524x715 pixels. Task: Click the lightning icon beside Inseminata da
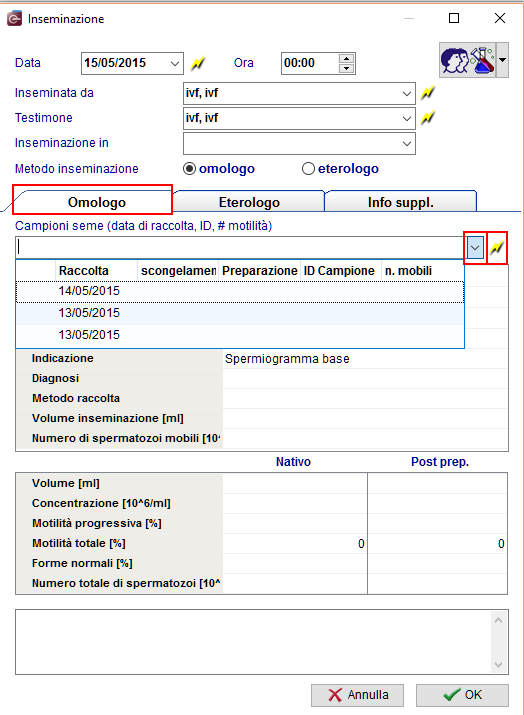pos(427,93)
